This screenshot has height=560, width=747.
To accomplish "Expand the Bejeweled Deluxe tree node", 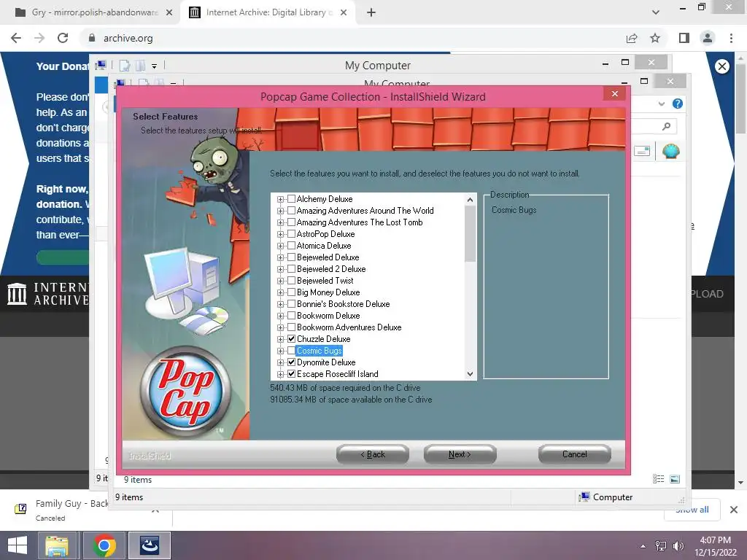I will (x=281, y=257).
